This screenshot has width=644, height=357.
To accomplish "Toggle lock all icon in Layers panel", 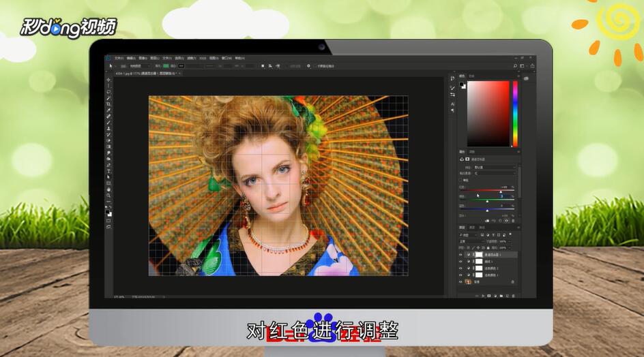I will click(488, 248).
